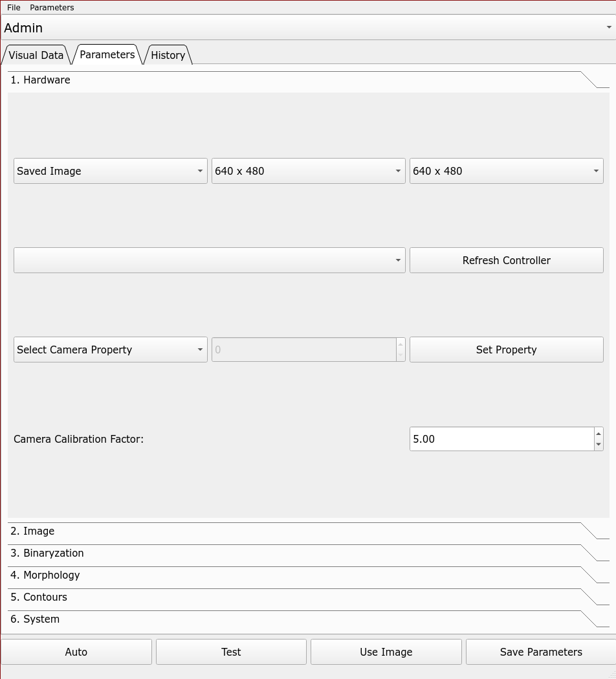Decrease the Camera Calibration Factor with down arrow
This screenshot has width=616, height=679.
coord(599,445)
